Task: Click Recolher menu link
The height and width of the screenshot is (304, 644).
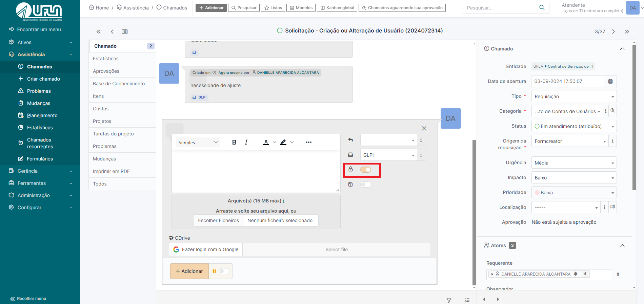Action: coord(28,299)
